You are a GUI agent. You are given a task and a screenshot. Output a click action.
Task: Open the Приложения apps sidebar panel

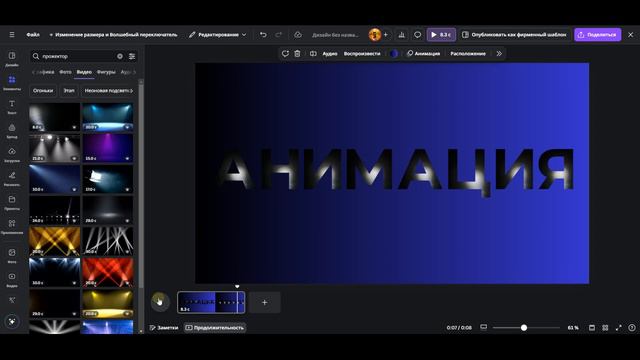click(12, 227)
